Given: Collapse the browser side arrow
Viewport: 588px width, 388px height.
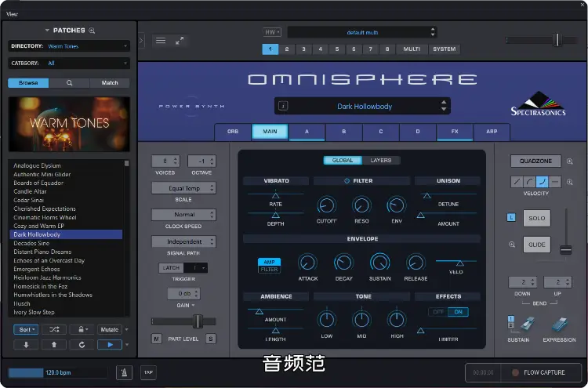Looking at the screenshot, I should click(141, 40).
